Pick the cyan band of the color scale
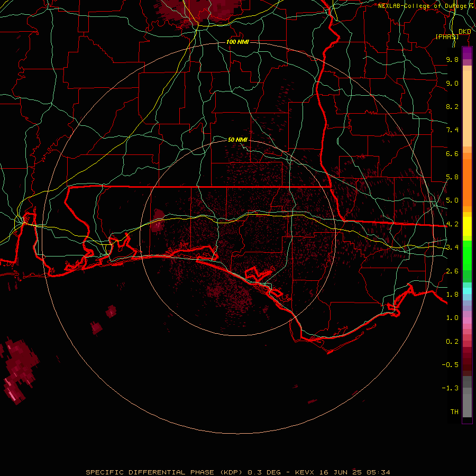Viewport: 476px width, 476px height. pos(467,291)
